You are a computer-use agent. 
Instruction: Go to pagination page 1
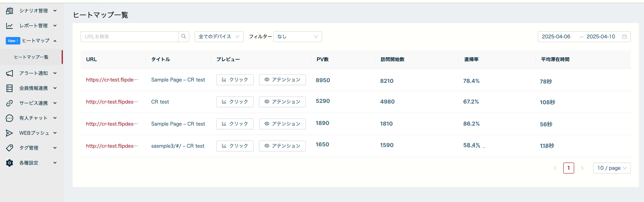click(x=568, y=168)
